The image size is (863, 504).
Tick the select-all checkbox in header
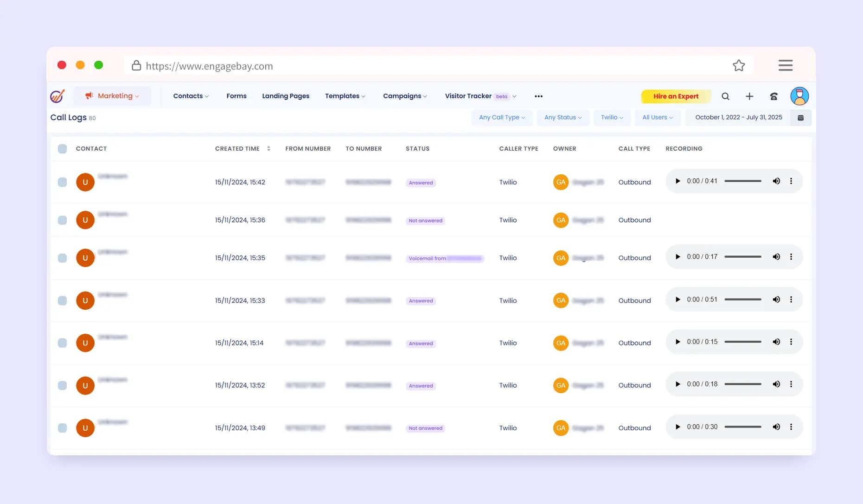[62, 149]
